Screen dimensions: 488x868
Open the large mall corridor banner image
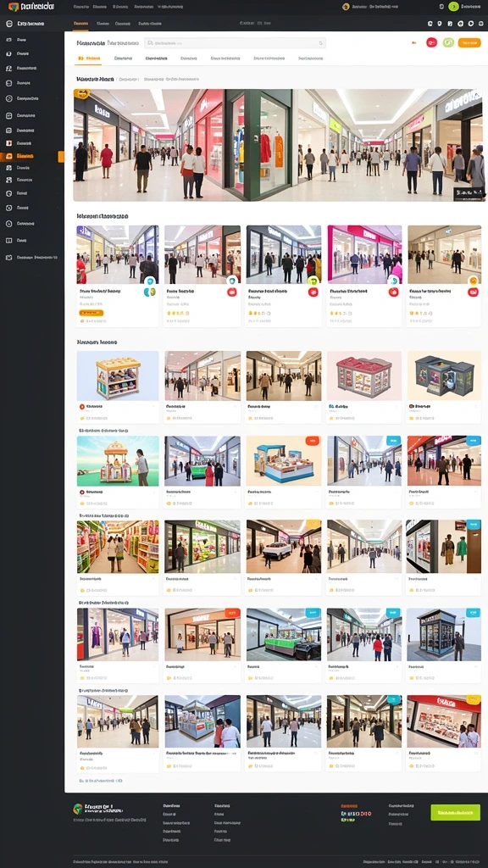pos(279,145)
